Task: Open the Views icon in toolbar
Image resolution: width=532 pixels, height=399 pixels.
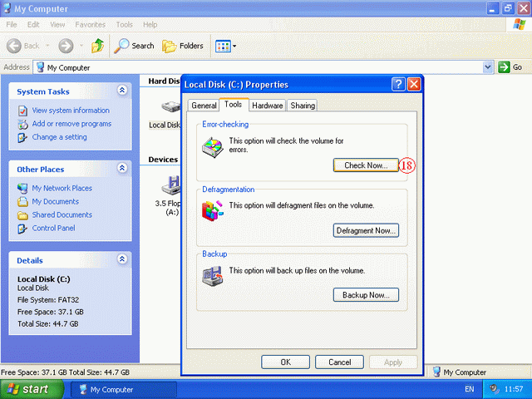Action: [223, 47]
